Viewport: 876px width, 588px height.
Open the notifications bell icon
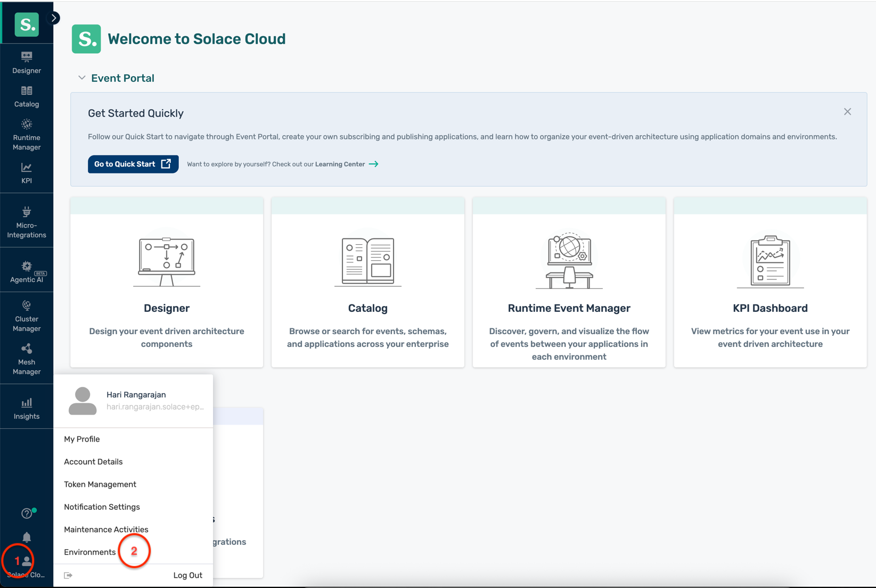[x=26, y=537]
